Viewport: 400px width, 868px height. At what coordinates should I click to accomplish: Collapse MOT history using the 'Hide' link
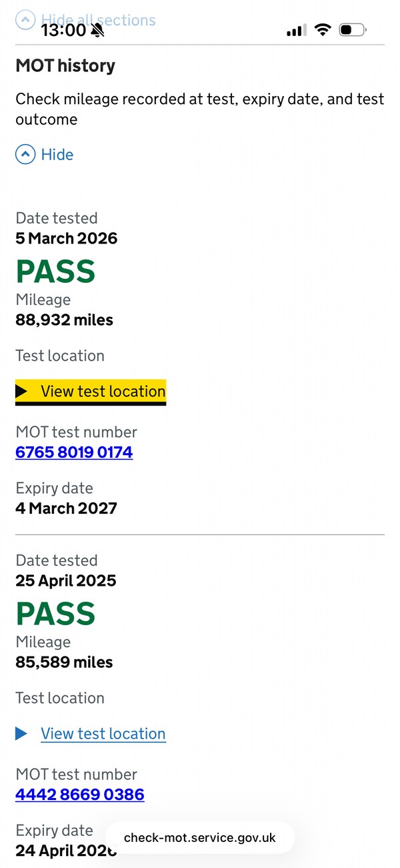(x=57, y=155)
